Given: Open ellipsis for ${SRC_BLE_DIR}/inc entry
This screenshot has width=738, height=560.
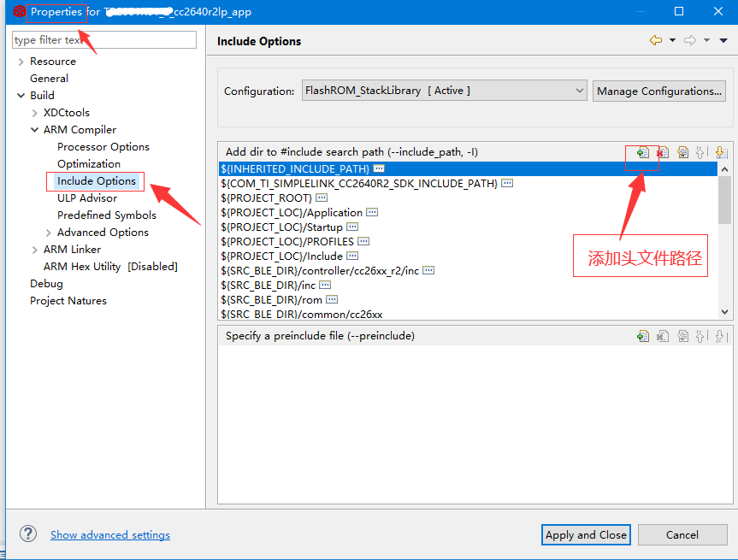Looking at the screenshot, I should pos(325,286).
